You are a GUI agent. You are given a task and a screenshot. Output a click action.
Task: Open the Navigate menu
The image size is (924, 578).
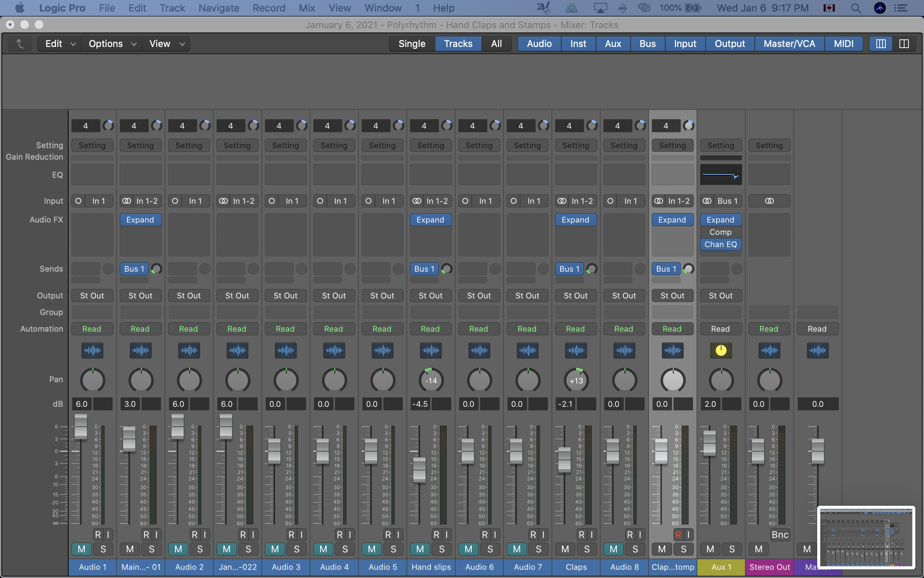219,8
